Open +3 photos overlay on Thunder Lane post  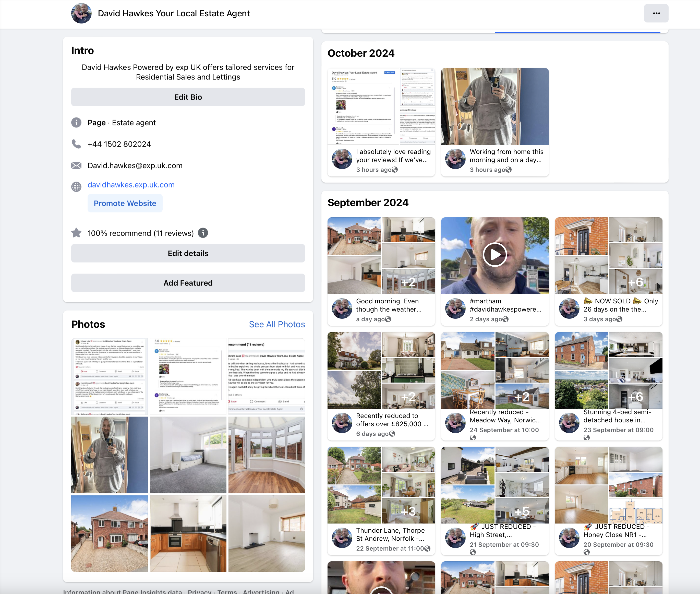click(x=408, y=511)
